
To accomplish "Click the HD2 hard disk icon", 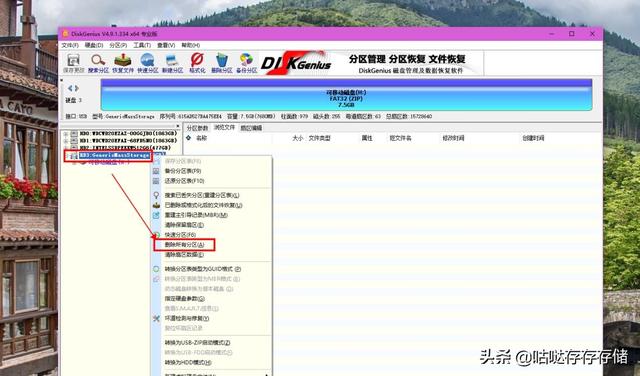I will point(74,147).
